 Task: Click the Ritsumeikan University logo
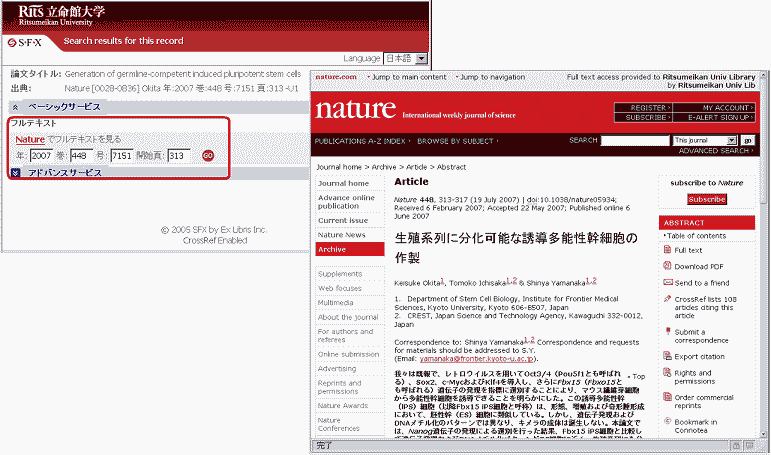coord(61,15)
